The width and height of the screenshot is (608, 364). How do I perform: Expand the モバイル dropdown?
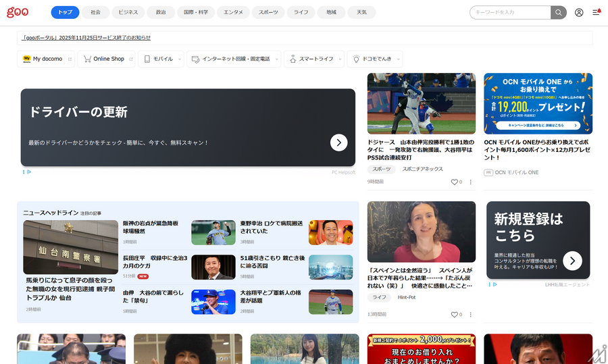161,59
